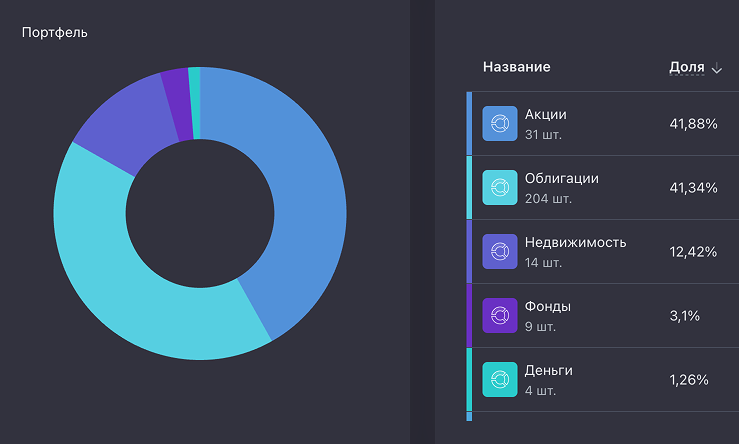Click the 14 шт. count text
This screenshot has height=444, width=739.
tap(543, 263)
